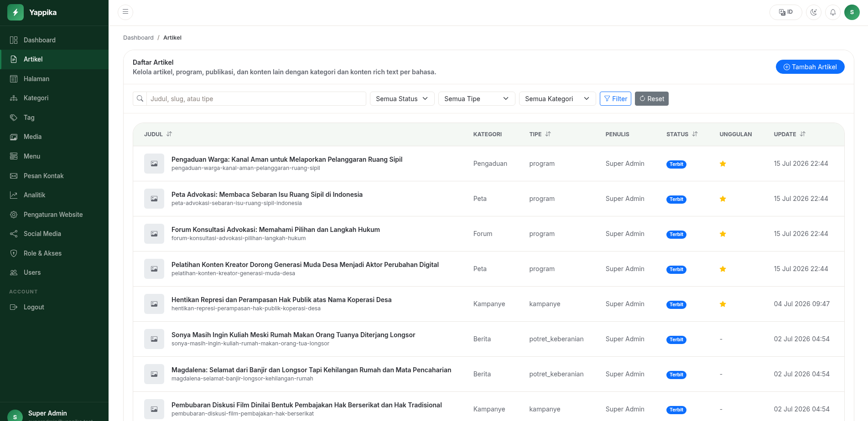Apply the Filter button
This screenshot has width=868, height=421.
click(615, 99)
